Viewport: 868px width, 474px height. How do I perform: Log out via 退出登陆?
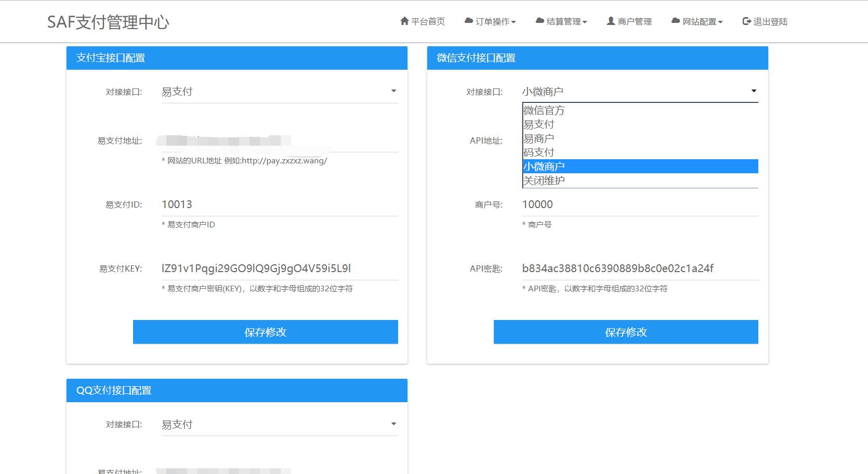point(765,21)
